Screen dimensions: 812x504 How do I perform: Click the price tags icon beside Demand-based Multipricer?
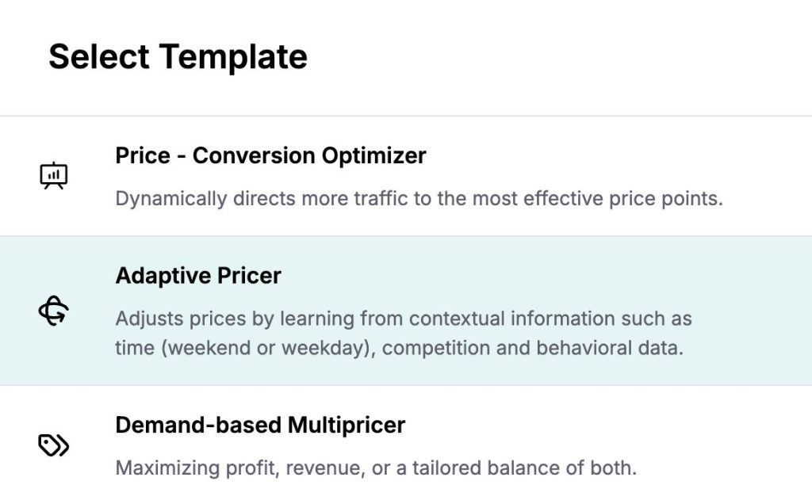pyautogui.click(x=54, y=445)
